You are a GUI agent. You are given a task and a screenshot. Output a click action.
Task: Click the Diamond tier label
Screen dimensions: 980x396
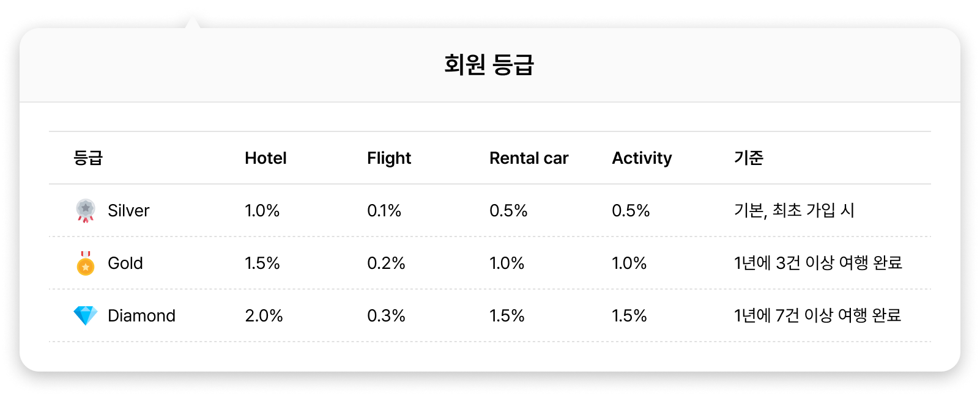tap(141, 316)
